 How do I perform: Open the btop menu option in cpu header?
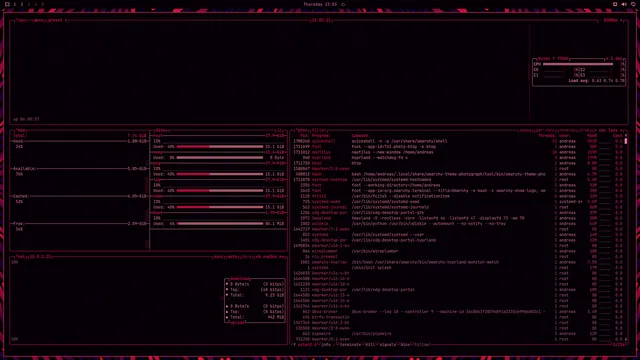coord(39,20)
